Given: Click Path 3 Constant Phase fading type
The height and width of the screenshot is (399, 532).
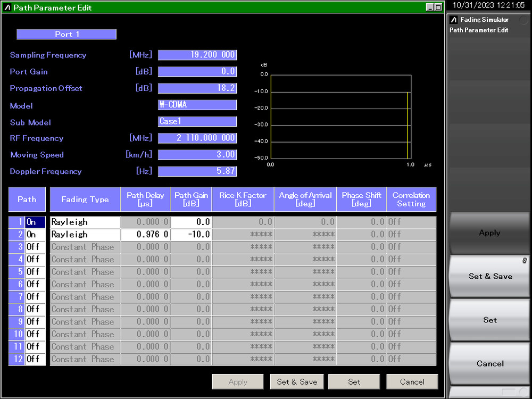Looking at the screenshot, I should pos(85,247).
